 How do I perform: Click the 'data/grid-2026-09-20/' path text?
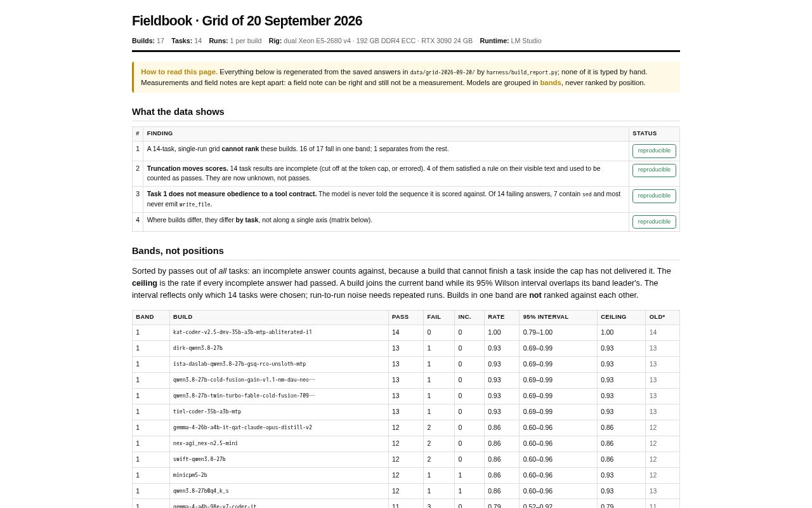[442, 72]
